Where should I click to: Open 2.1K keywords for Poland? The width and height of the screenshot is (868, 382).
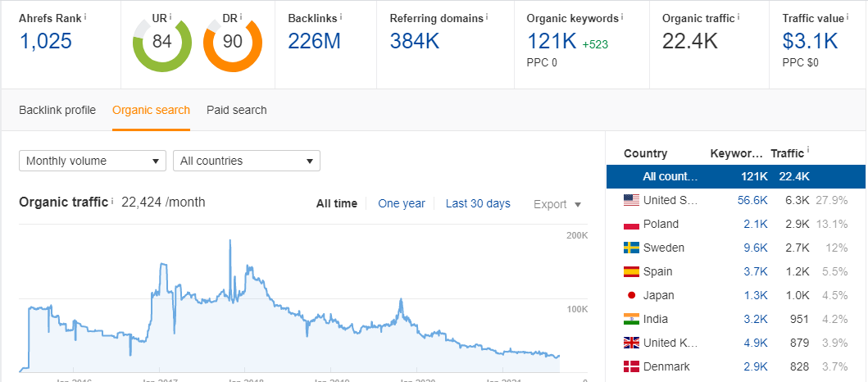click(x=756, y=225)
